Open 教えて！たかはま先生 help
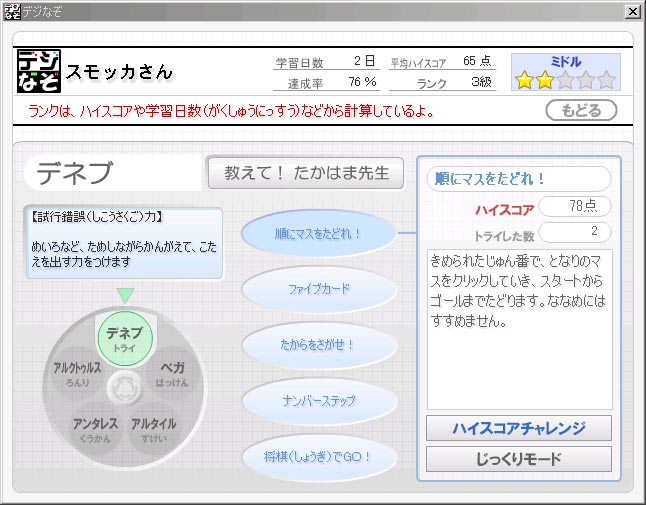Image resolution: width=646 pixels, height=505 pixels. coord(305,172)
